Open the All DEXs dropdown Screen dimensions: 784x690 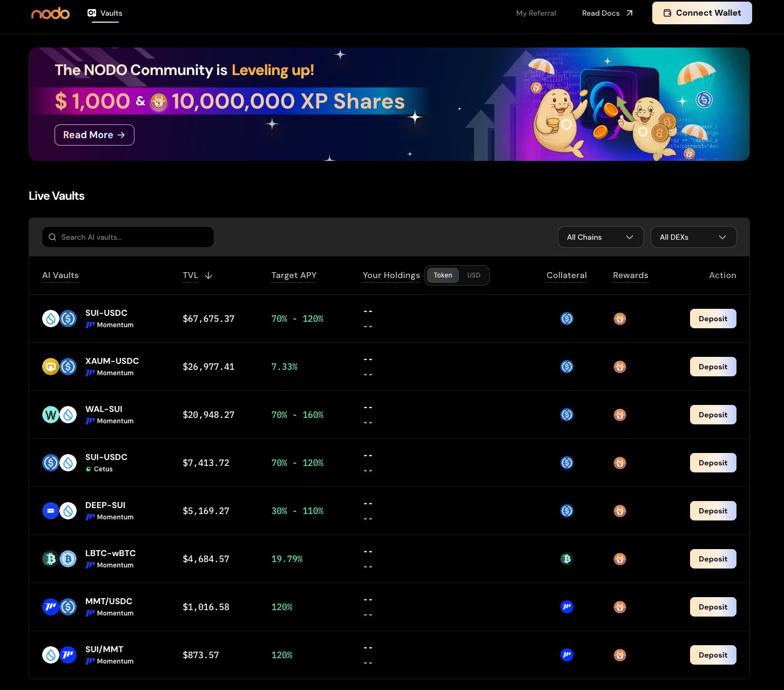pyautogui.click(x=693, y=237)
